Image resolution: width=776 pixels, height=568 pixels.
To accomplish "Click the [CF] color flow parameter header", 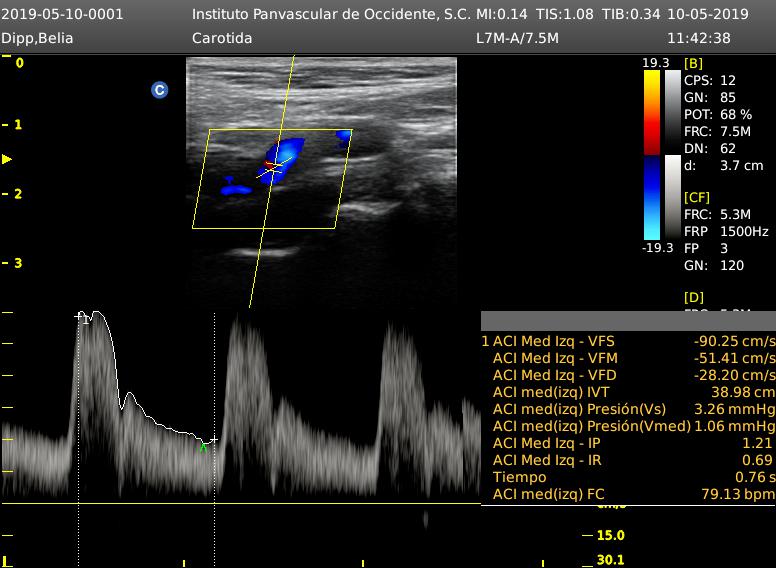I will (697, 197).
